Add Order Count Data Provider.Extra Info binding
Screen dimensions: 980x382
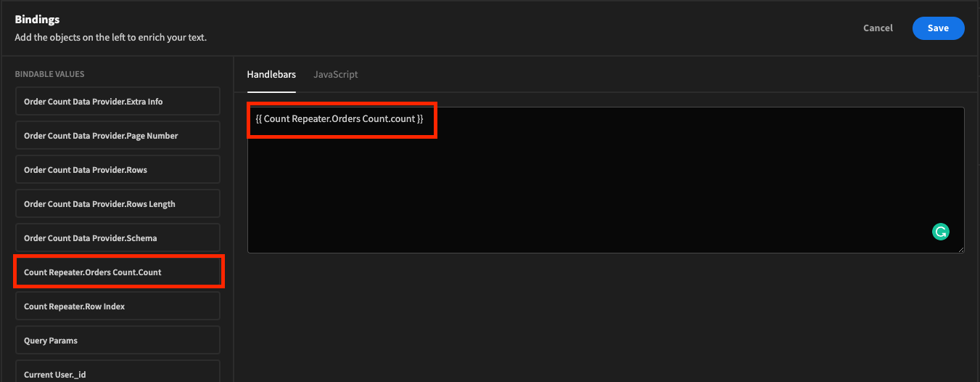117,102
